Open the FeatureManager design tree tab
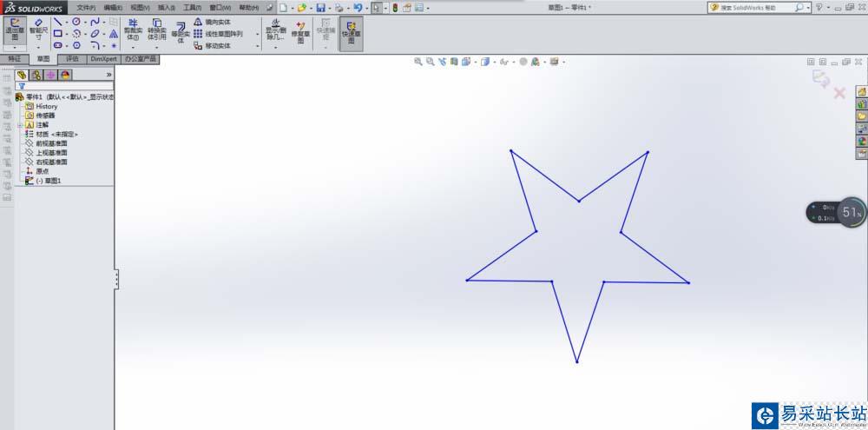The width and height of the screenshot is (868, 430). [x=22, y=75]
